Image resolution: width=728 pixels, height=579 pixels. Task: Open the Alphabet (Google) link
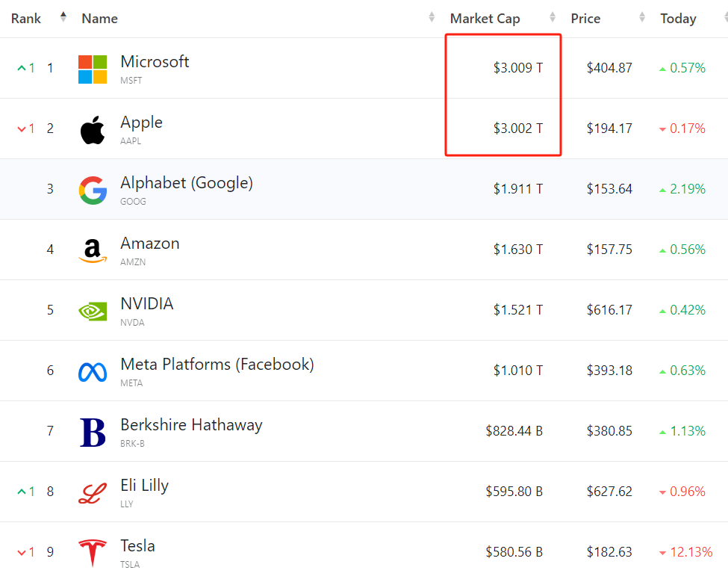click(x=187, y=183)
